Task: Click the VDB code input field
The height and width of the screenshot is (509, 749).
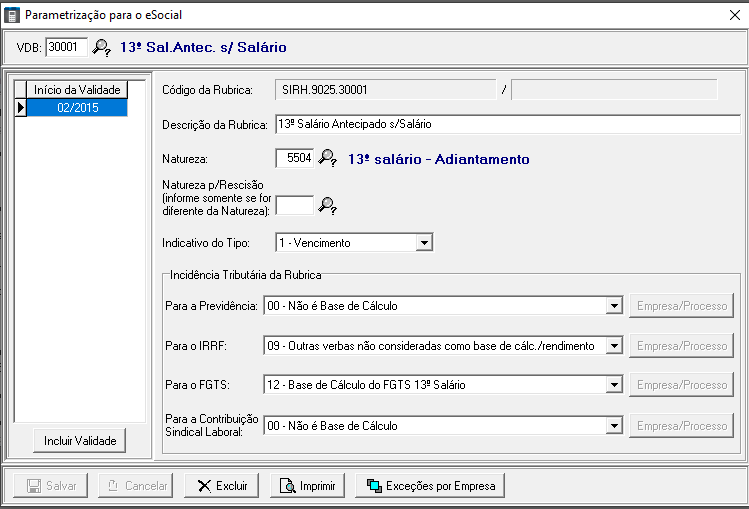Action: 66,47
